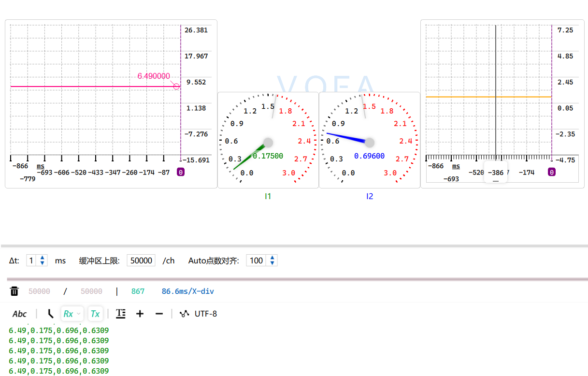
Task: Click the I2 gauge label
Action: 370,196
